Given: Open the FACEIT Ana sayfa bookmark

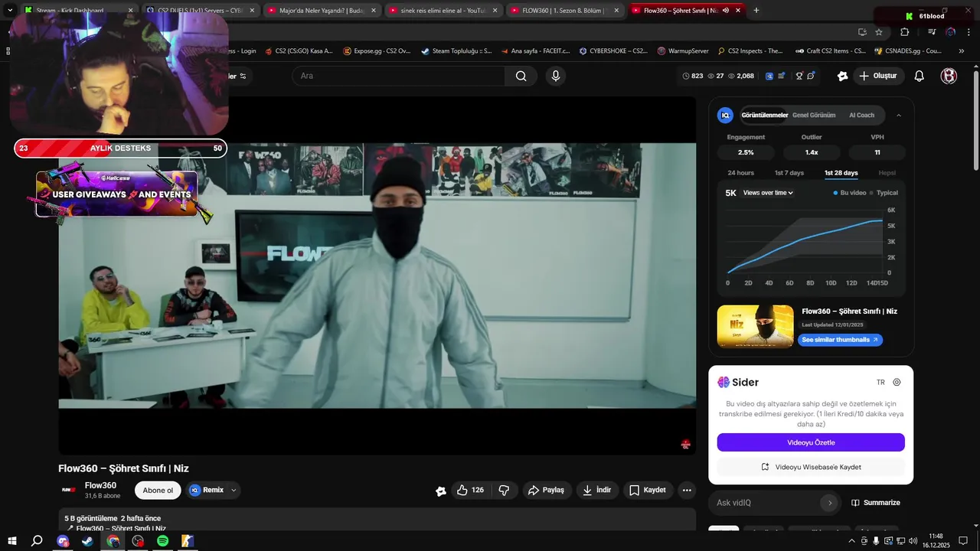Looking at the screenshot, I should 535,51.
